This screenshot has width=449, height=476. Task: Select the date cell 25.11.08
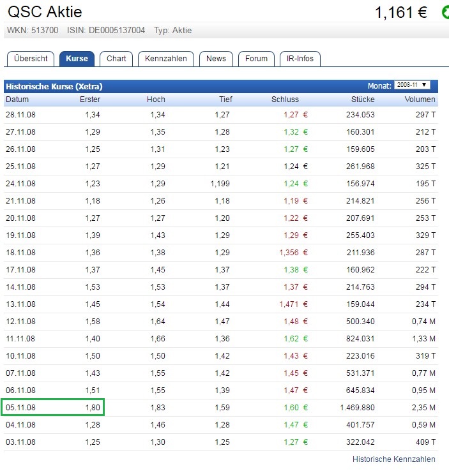click(20, 167)
